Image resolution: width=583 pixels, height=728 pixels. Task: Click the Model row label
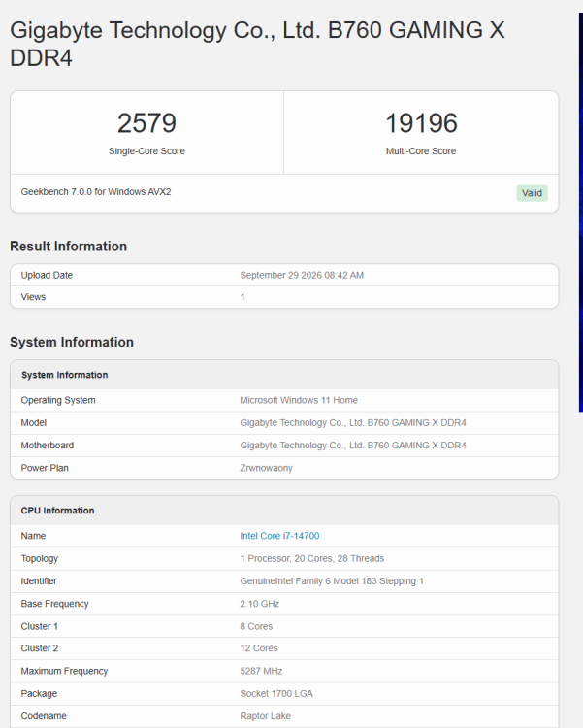click(x=34, y=423)
